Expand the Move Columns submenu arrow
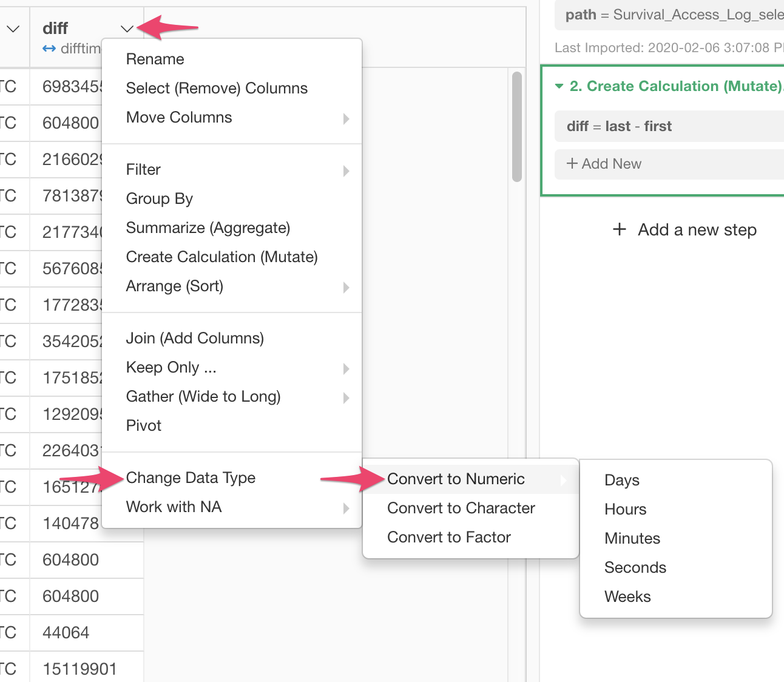 click(x=346, y=118)
